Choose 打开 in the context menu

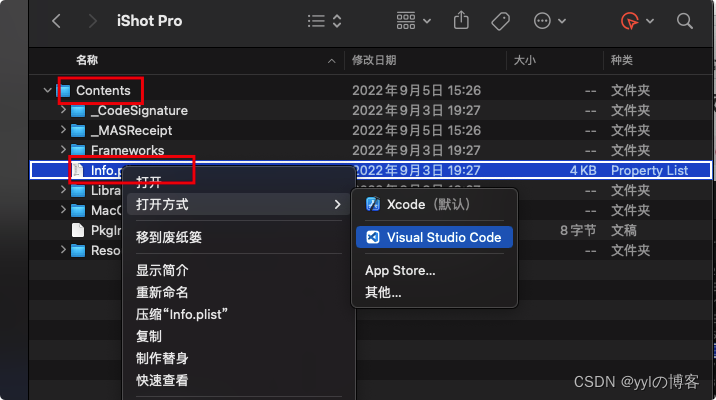pos(239,183)
